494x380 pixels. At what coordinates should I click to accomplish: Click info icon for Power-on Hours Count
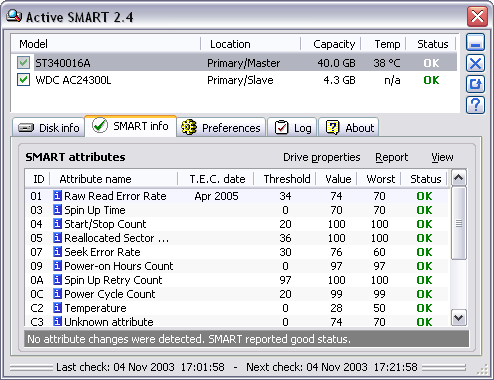[x=57, y=266]
